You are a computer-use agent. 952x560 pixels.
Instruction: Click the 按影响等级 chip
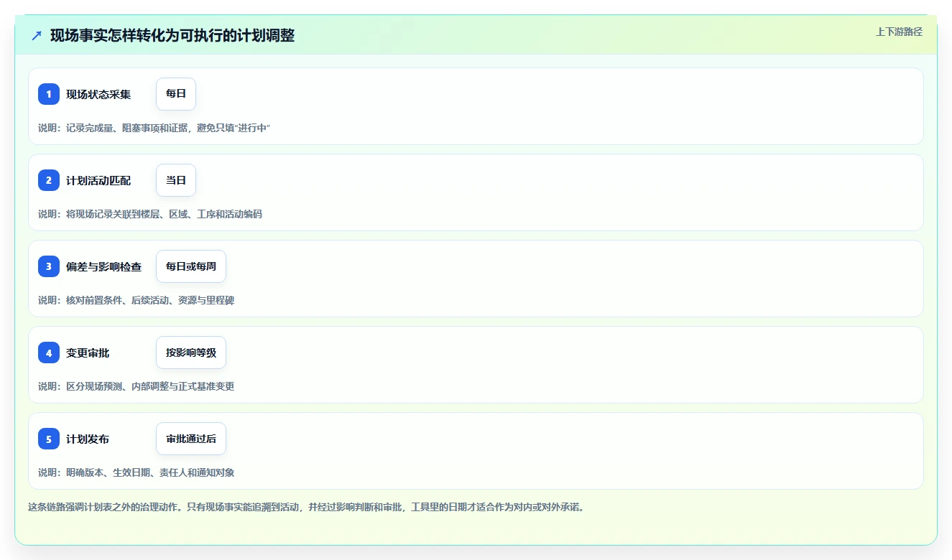click(191, 353)
